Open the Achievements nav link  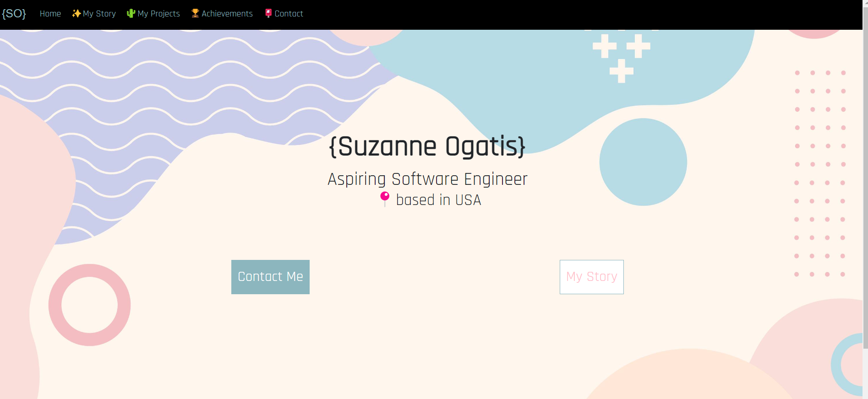click(x=227, y=14)
